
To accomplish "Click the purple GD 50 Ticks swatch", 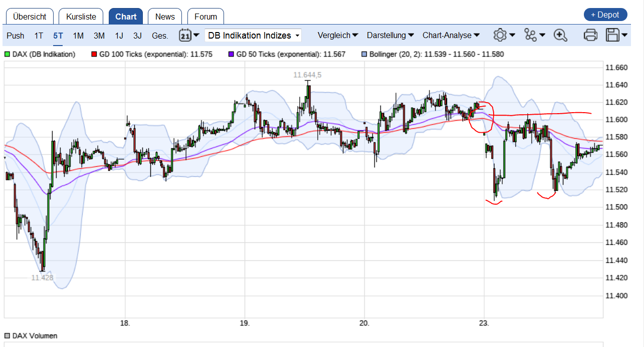I will point(231,54).
